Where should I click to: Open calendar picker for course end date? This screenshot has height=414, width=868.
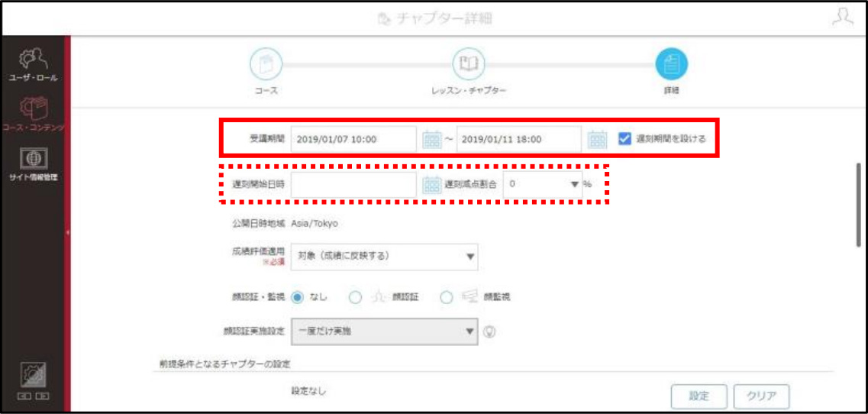pyautogui.click(x=597, y=139)
